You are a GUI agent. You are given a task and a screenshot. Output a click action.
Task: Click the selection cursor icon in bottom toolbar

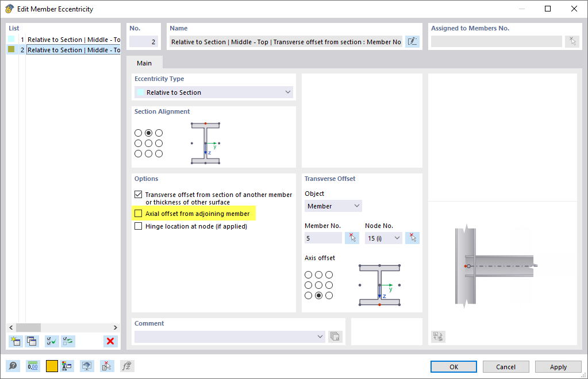[x=107, y=366]
